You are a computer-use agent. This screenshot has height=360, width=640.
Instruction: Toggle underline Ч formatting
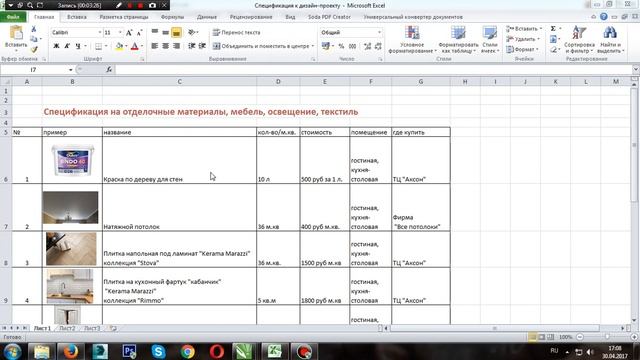pos(78,46)
